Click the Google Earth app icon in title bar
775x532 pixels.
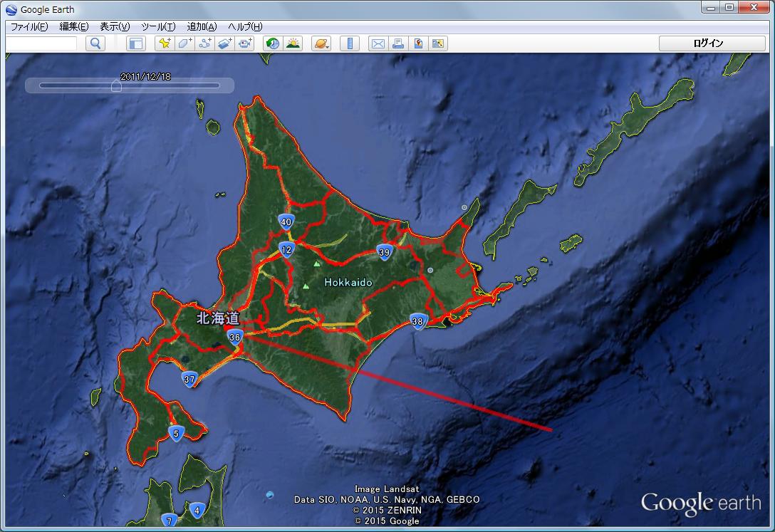11,9
